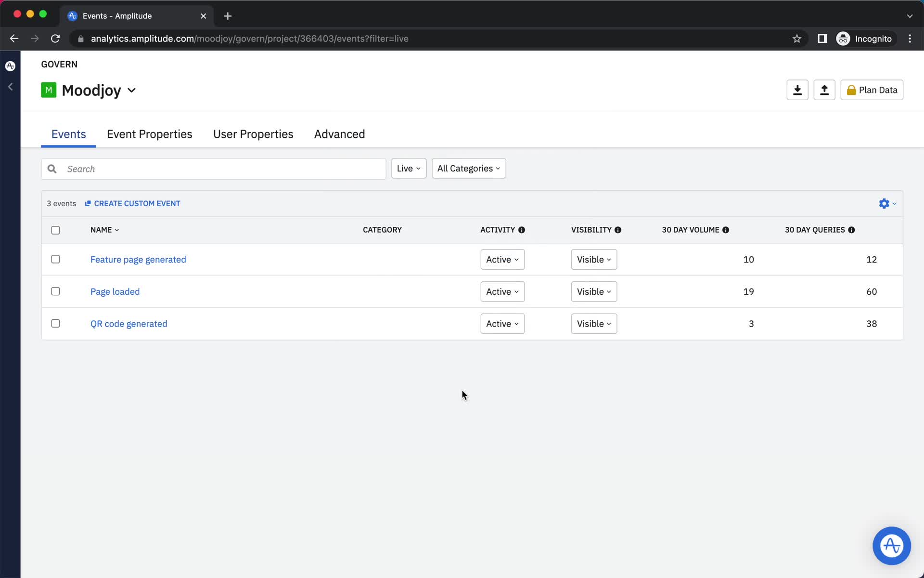This screenshot has width=924, height=578.
Task: Show Visibility column info icon
Action: coord(618,230)
